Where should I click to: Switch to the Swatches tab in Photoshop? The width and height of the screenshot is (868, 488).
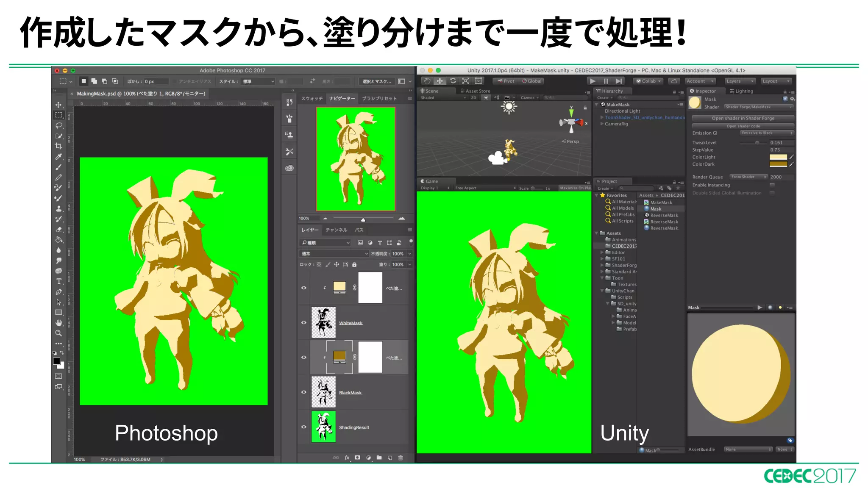tap(312, 98)
